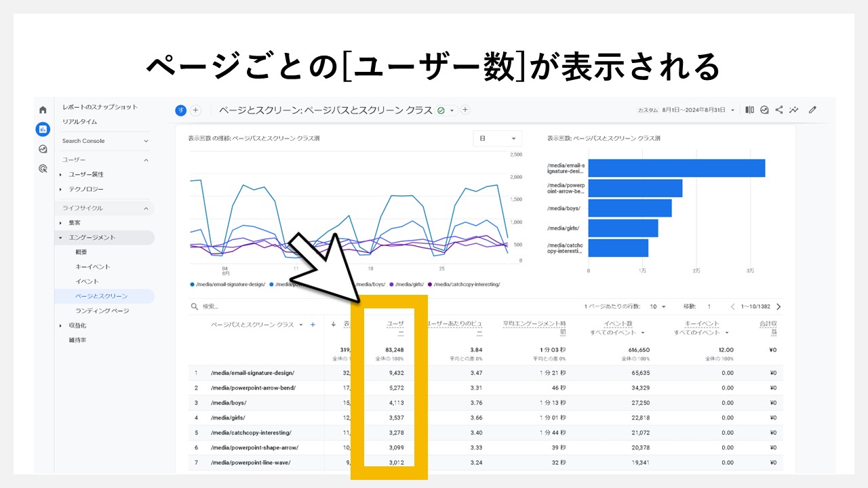Click the Home icon in the left rail

point(42,109)
